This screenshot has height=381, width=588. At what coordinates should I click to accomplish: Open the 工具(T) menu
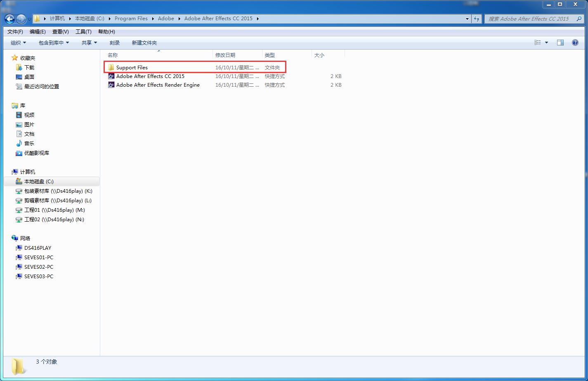(83, 31)
